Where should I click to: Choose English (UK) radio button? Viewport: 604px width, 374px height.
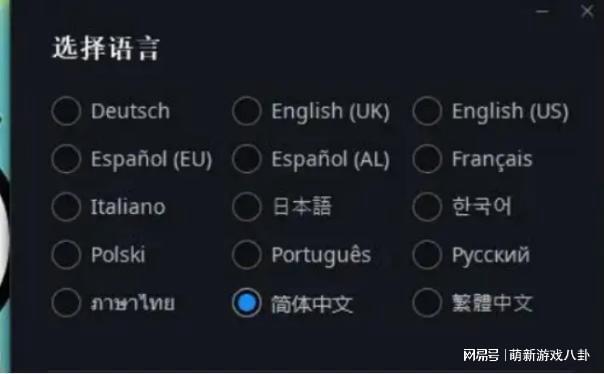pos(247,111)
